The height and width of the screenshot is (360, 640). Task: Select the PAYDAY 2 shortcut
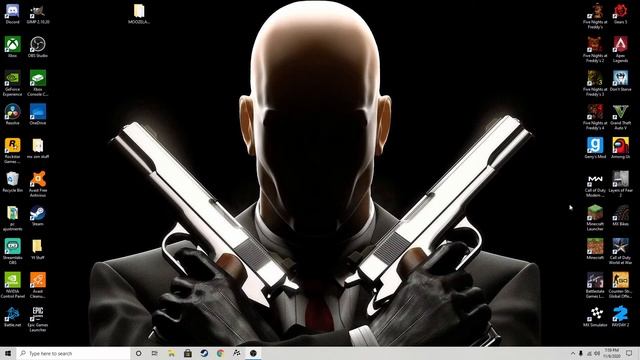620,316
